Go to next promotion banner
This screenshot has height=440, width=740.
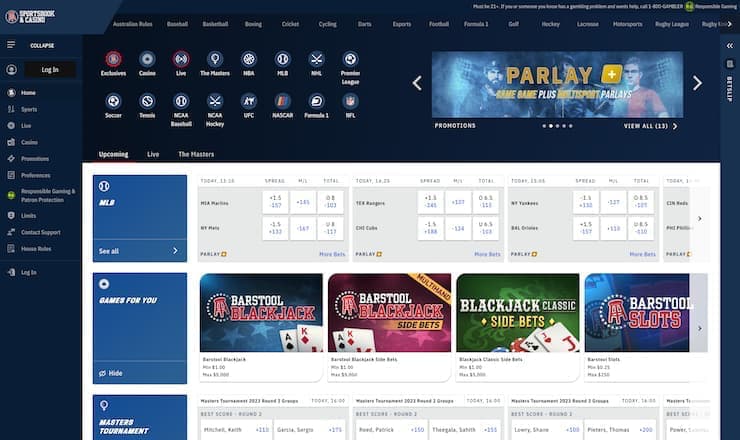coord(698,84)
